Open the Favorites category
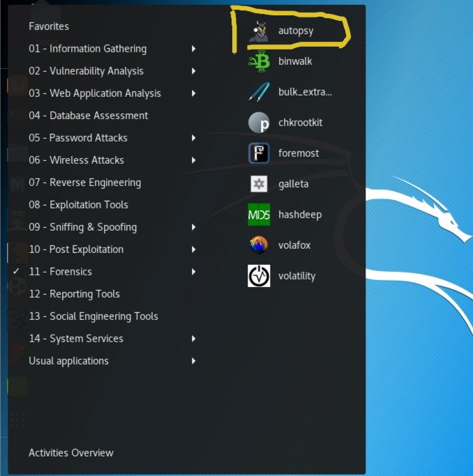Screen dimensions: 473x476 click(49, 26)
